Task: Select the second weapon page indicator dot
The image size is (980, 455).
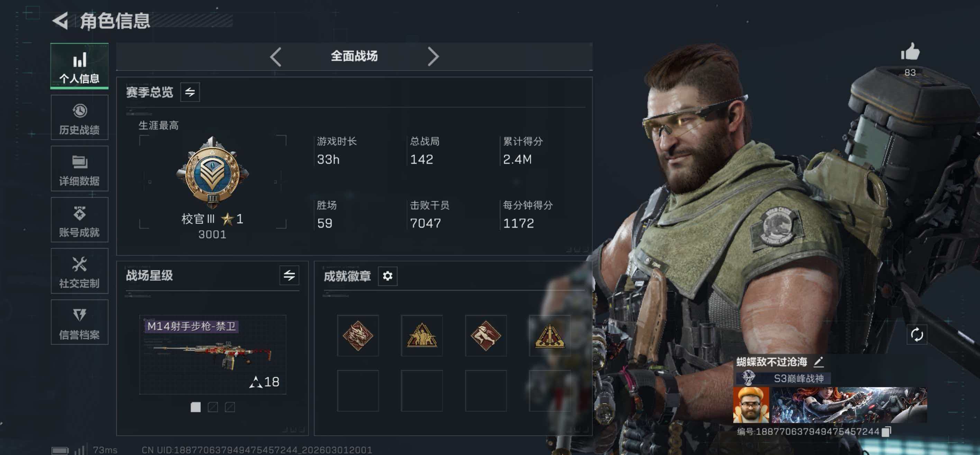Action: [213, 407]
